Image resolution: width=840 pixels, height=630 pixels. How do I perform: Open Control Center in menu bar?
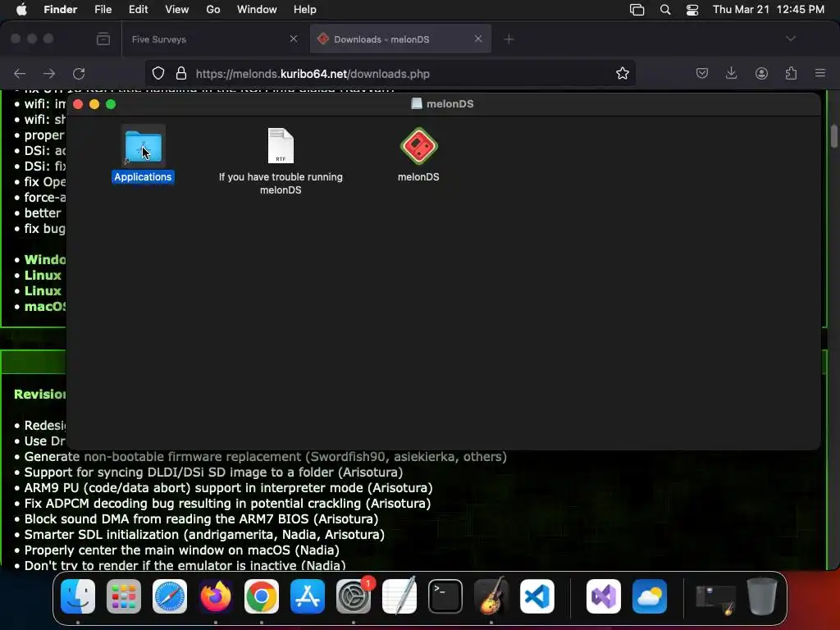point(692,10)
